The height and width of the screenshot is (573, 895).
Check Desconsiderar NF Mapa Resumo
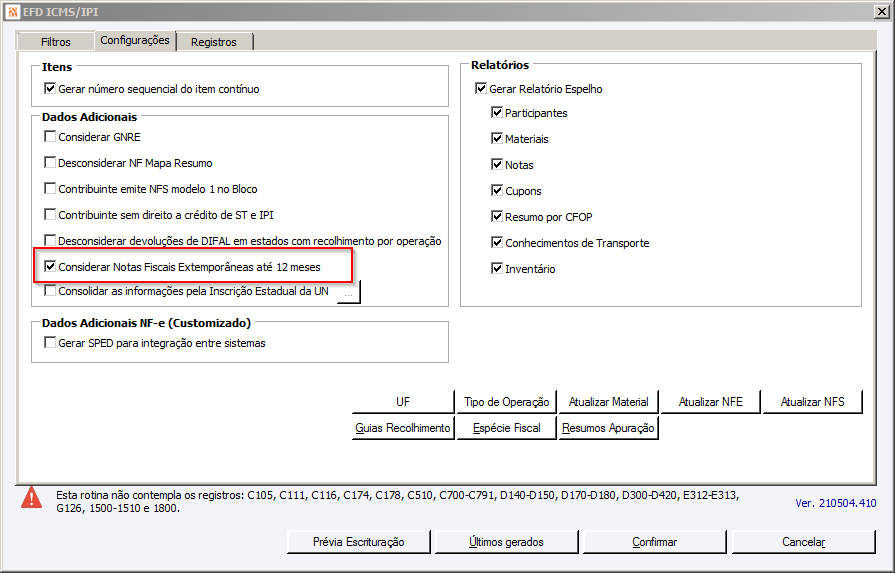50,163
